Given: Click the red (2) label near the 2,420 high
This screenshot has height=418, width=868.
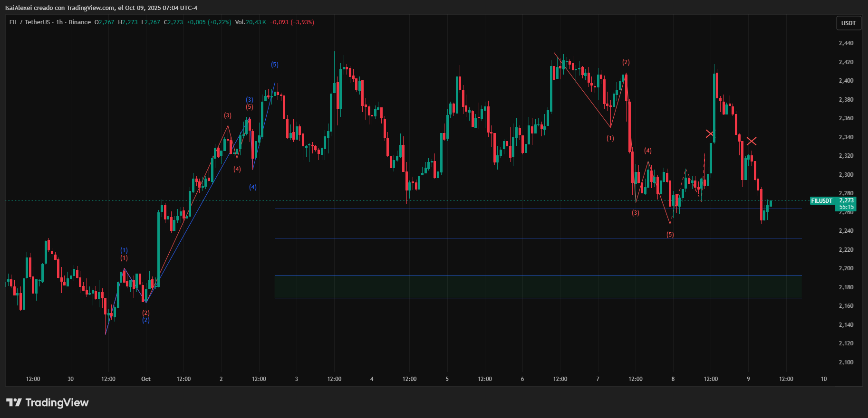Looking at the screenshot, I should pos(626,62).
